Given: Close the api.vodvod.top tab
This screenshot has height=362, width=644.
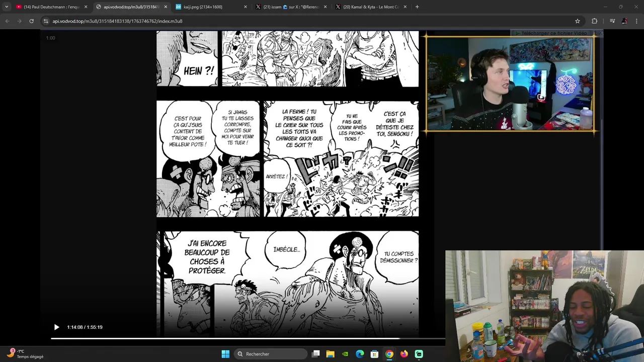Looking at the screenshot, I should click(166, 7).
